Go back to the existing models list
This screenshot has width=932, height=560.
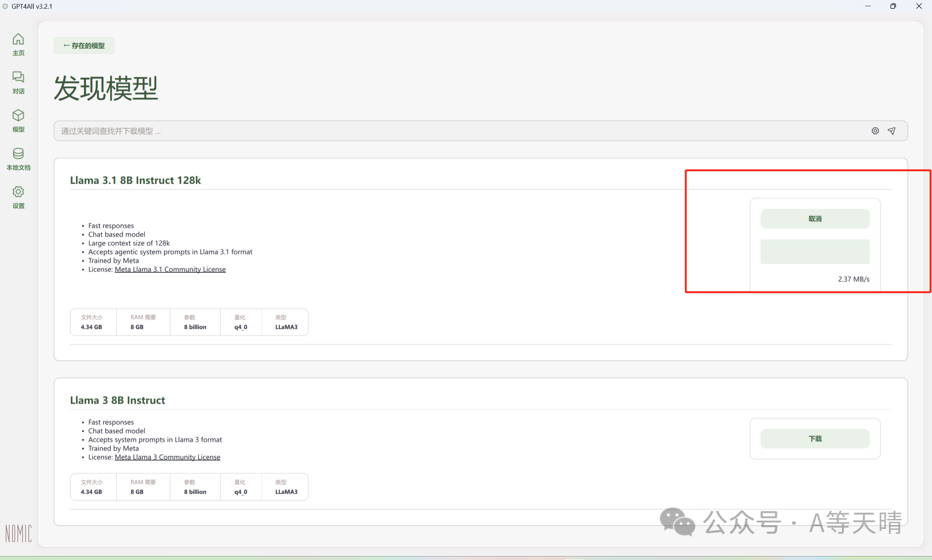click(x=84, y=45)
